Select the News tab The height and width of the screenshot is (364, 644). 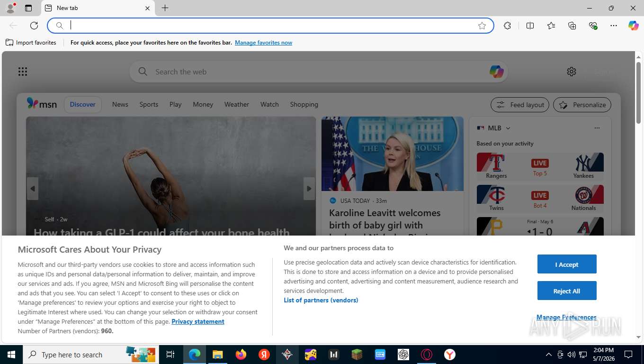[120, 104]
